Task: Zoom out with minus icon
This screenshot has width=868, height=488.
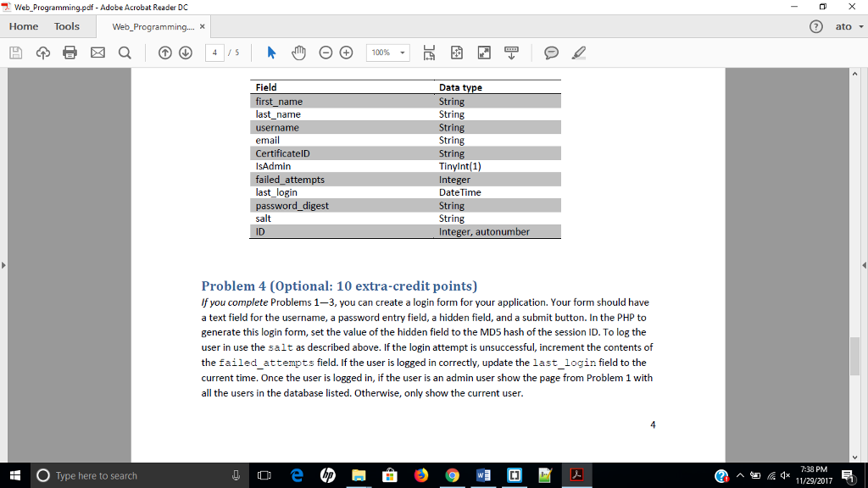Action: coord(325,53)
